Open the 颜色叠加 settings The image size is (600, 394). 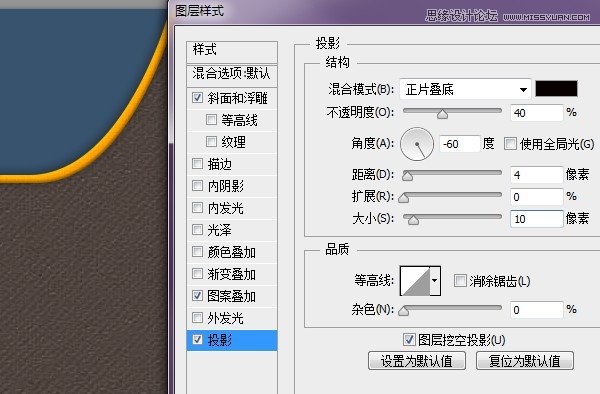pos(232,252)
